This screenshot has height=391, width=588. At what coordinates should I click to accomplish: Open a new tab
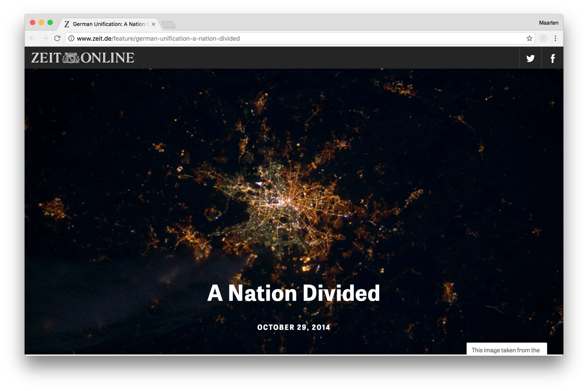coord(169,25)
